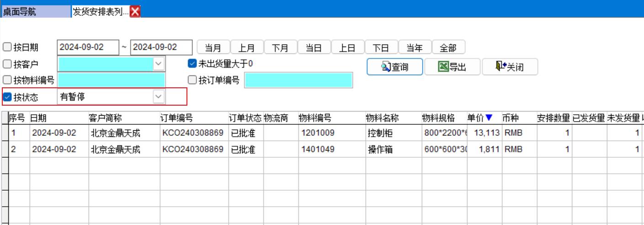Close the 发货安排表列 tab with red X

135,12
